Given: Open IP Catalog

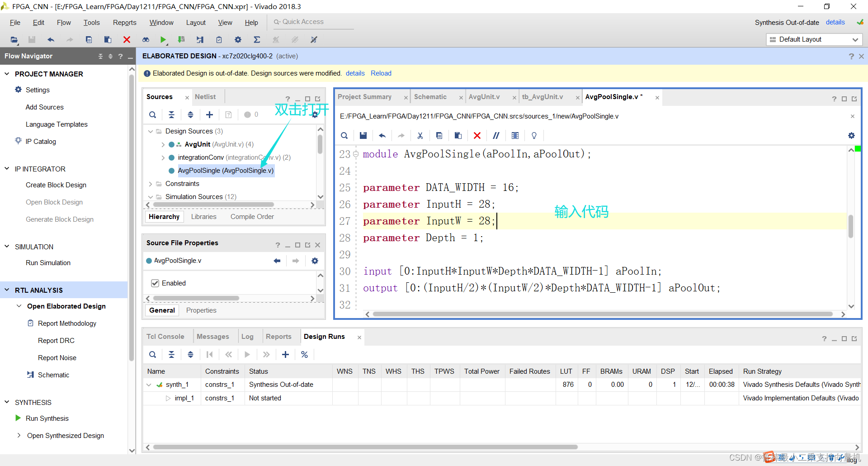Looking at the screenshot, I should [41, 142].
